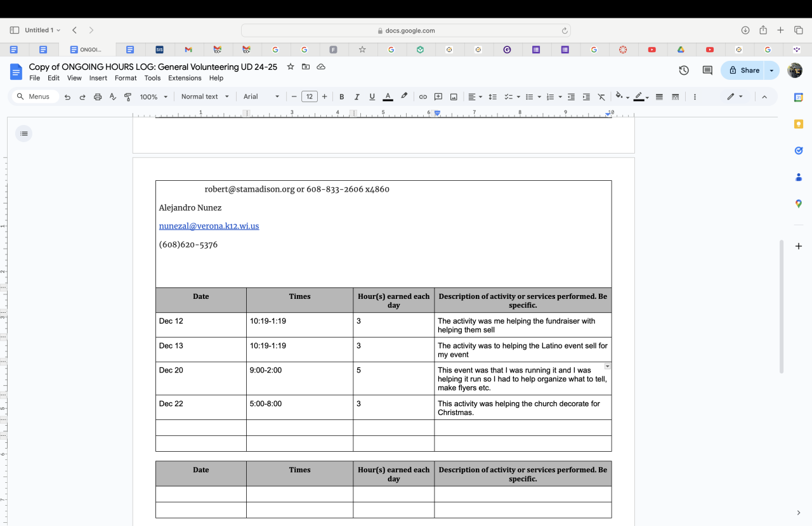Add a comment from the toolbar
This screenshot has width=812, height=526.
(438, 97)
